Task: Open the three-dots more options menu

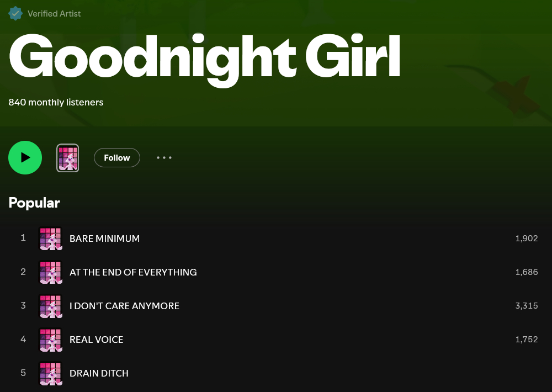Action: pos(164,157)
